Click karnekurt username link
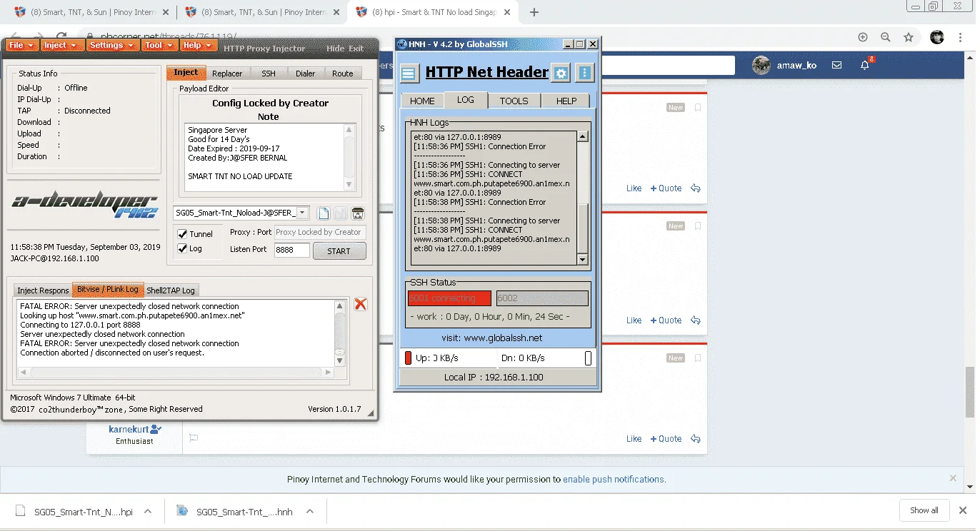 pos(129,429)
